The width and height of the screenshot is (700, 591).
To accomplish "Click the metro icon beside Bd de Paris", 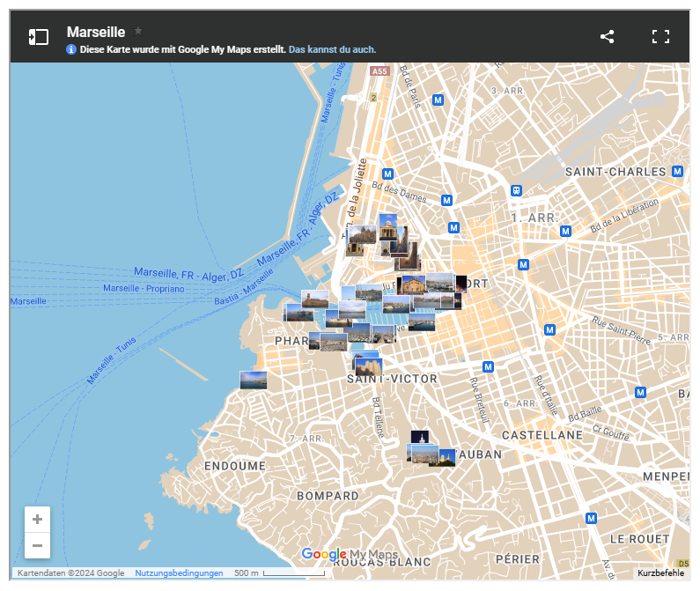I will [x=438, y=100].
